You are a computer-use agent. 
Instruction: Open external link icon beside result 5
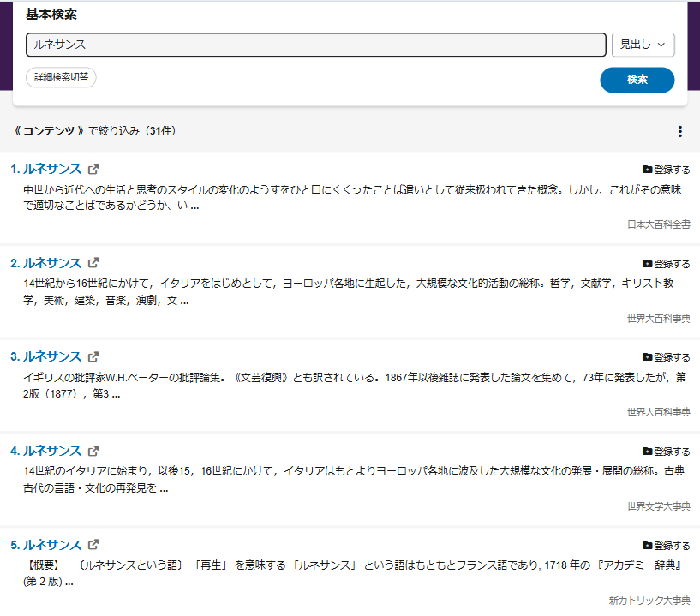[x=93, y=545]
